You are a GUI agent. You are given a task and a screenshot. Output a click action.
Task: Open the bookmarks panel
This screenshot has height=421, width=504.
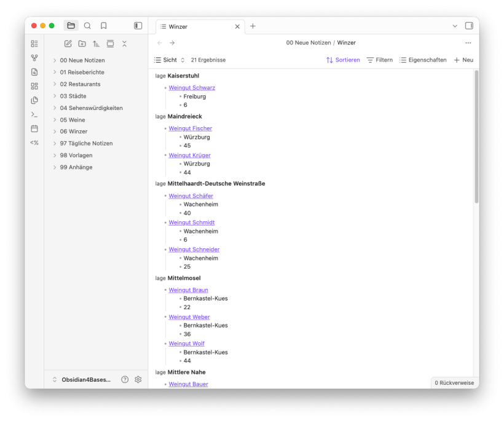coord(103,26)
